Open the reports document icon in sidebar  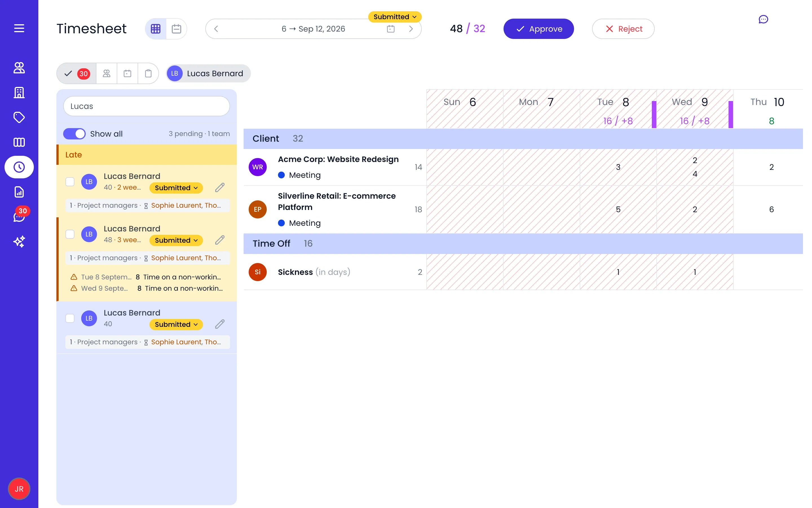(19, 192)
